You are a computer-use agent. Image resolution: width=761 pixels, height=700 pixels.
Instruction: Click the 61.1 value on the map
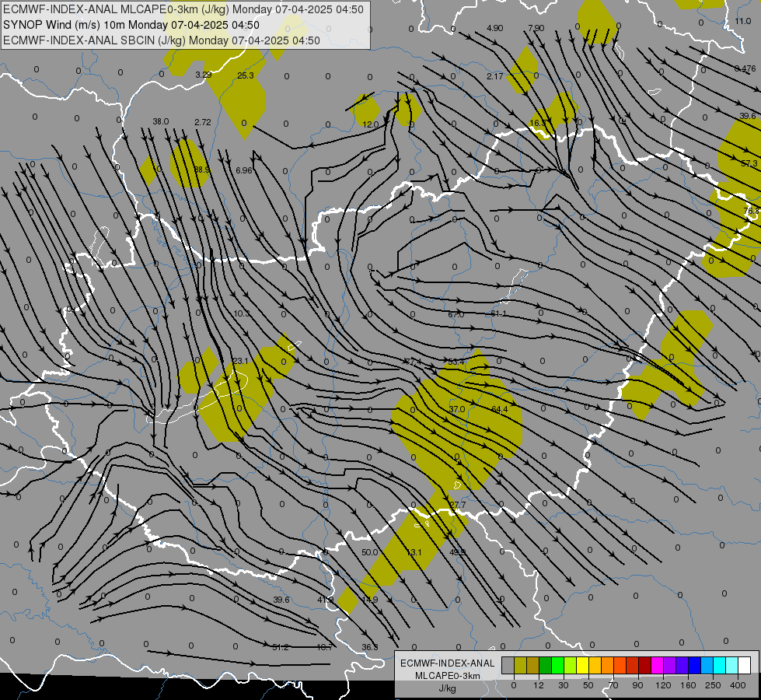(498, 313)
